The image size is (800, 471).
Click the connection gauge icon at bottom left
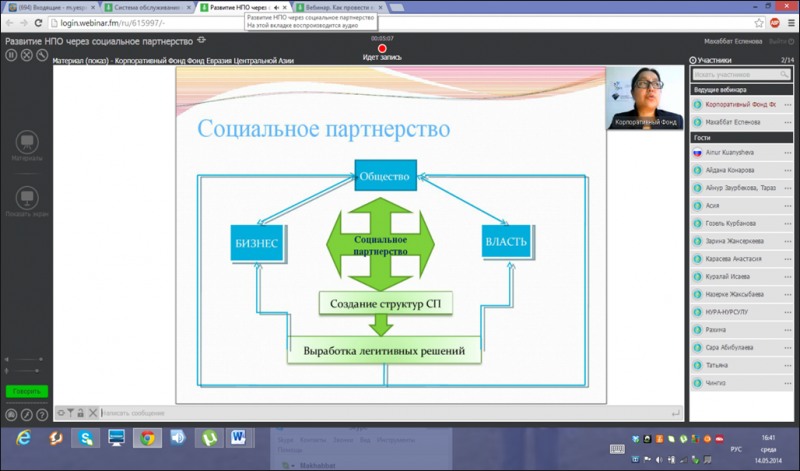pyautogui.click(x=11, y=415)
